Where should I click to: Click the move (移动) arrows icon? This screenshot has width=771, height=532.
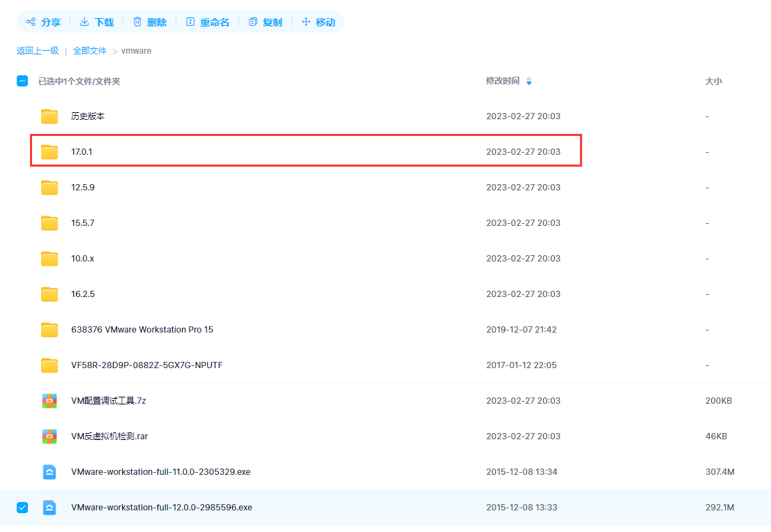tap(306, 22)
